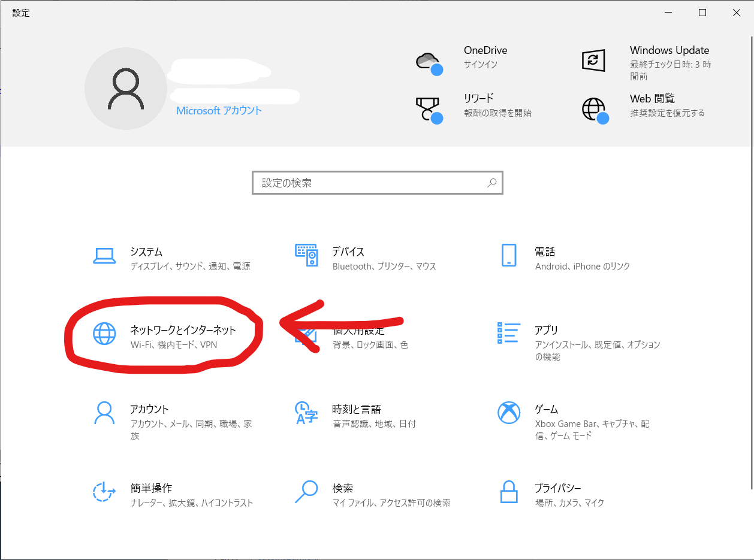
Task: Click the Android、iPhone のリンク description
Action: coord(583,266)
